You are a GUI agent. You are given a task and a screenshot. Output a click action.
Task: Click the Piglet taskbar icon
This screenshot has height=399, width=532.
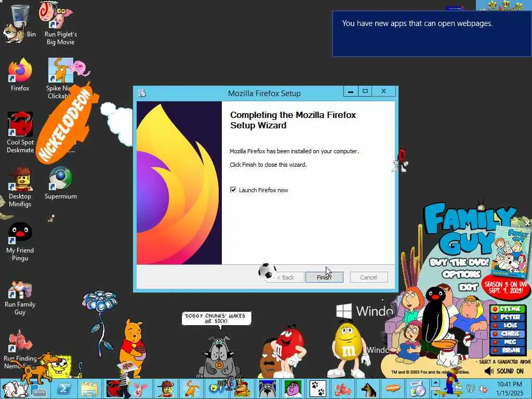(x=140, y=389)
